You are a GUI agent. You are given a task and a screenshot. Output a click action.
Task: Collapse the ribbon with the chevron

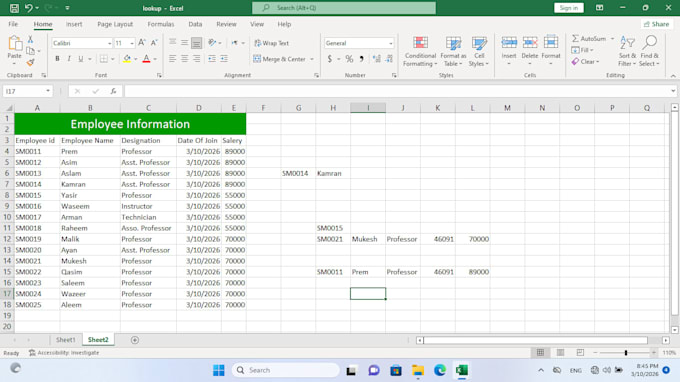click(673, 76)
